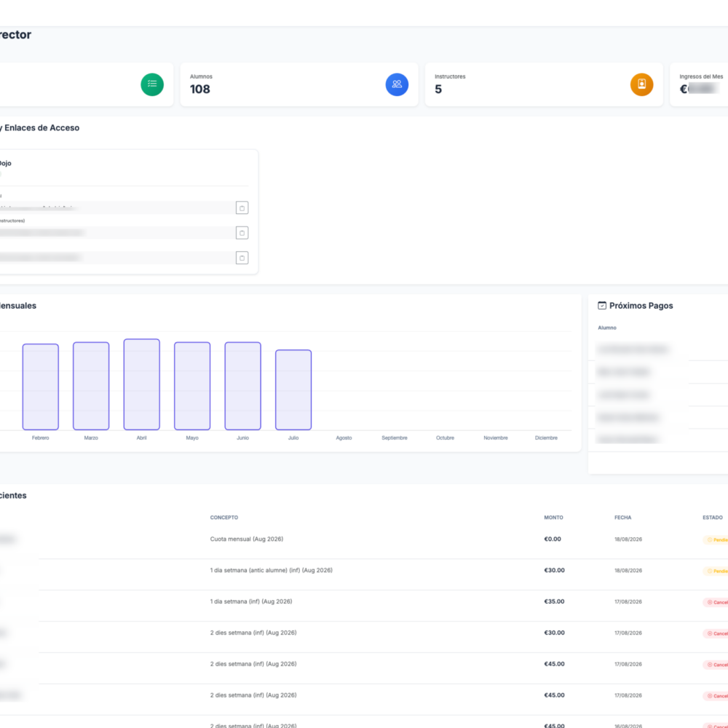Click the orange instructor badge icon
728x728 pixels.
(641, 84)
